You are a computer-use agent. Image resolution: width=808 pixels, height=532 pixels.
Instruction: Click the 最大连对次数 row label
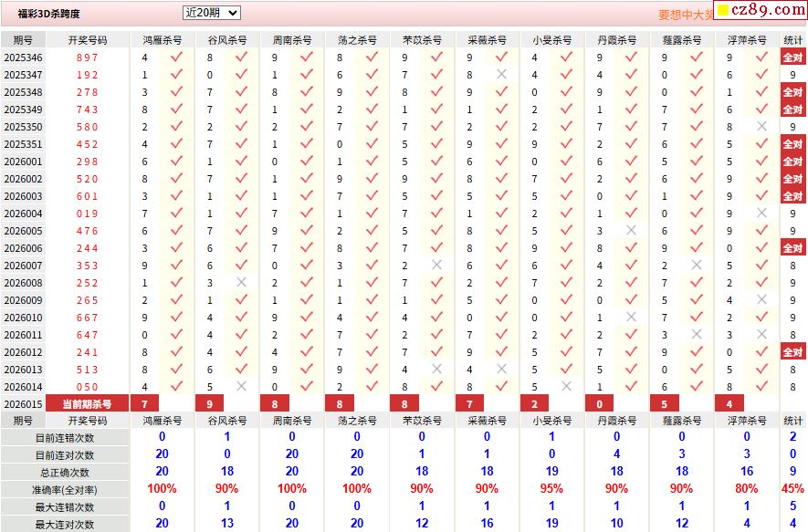(x=65, y=525)
